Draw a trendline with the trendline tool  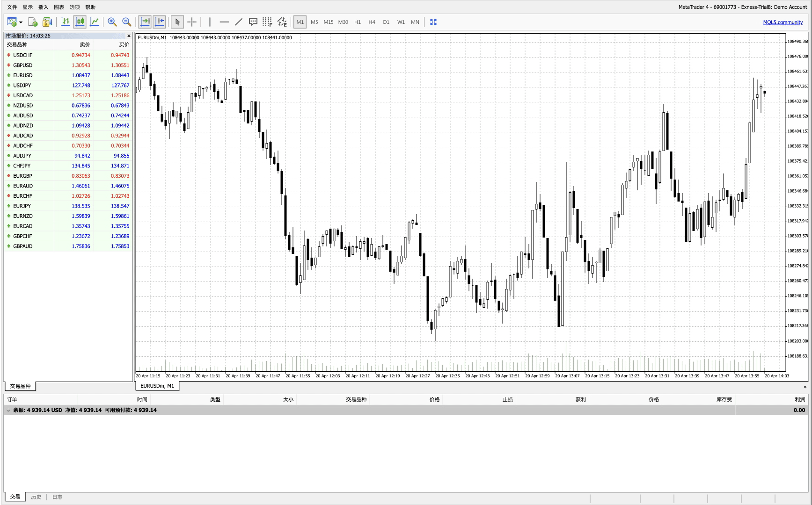[239, 22]
